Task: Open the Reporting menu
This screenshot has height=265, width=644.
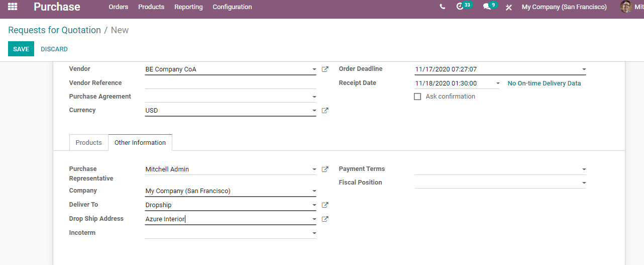Action: (x=188, y=7)
